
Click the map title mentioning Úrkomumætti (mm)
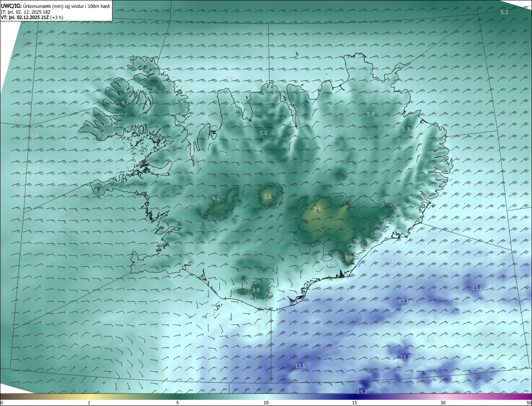(x=55, y=5)
